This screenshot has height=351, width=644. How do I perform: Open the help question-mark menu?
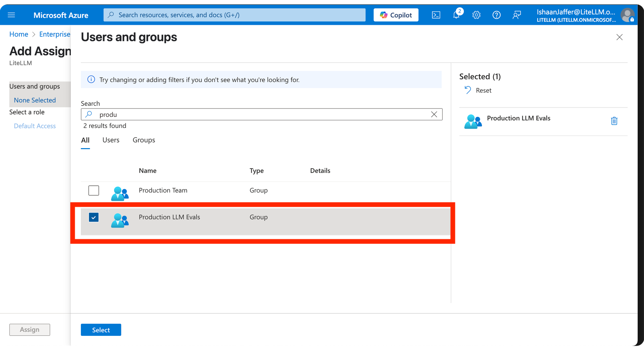[x=496, y=15]
